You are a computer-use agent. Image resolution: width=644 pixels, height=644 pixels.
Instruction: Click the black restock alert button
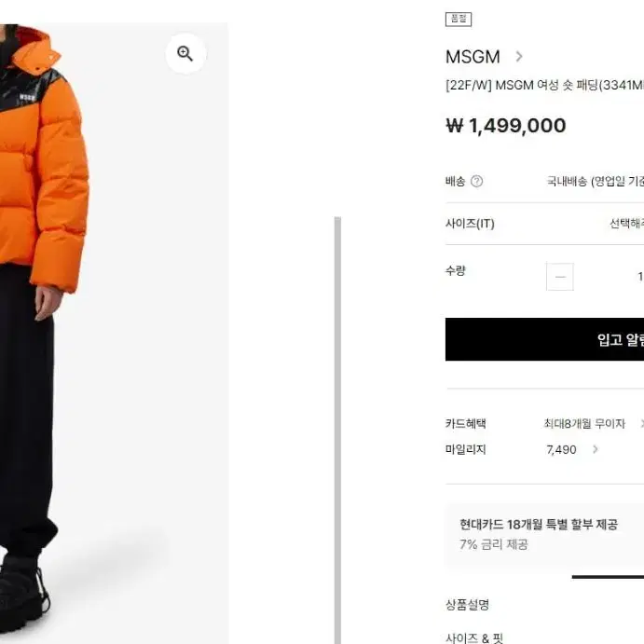(x=544, y=339)
